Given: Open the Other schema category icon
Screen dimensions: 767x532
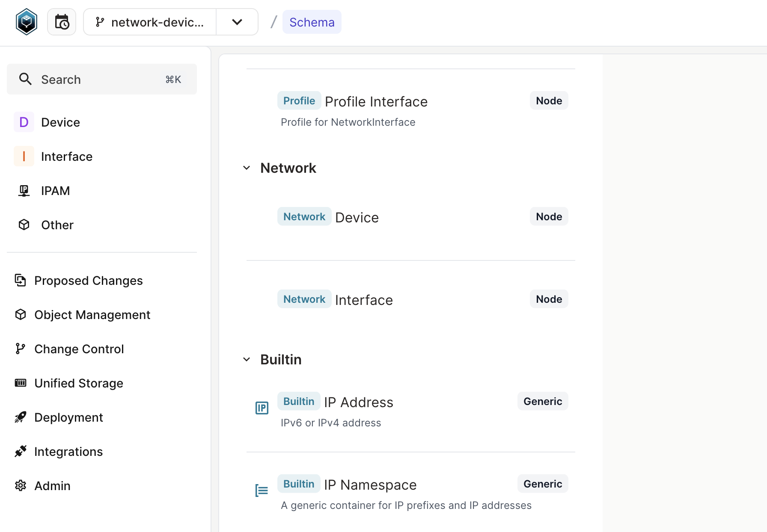Looking at the screenshot, I should [x=24, y=225].
